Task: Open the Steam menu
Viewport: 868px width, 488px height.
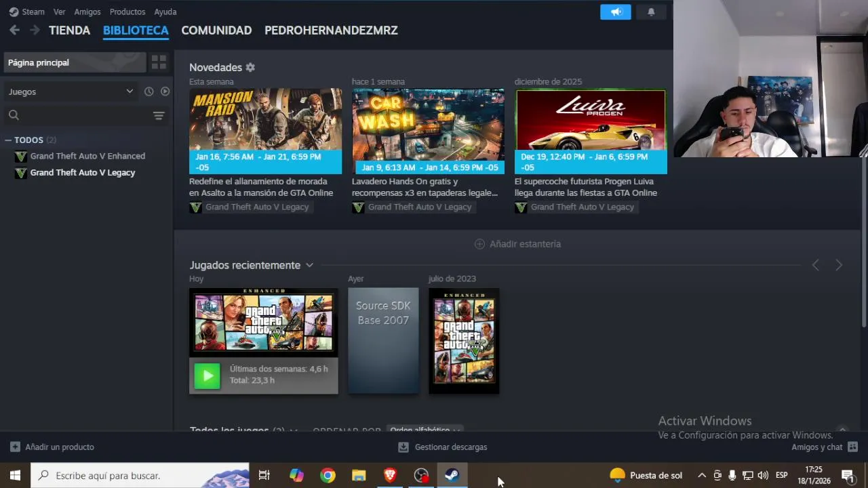Action: (x=33, y=12)
